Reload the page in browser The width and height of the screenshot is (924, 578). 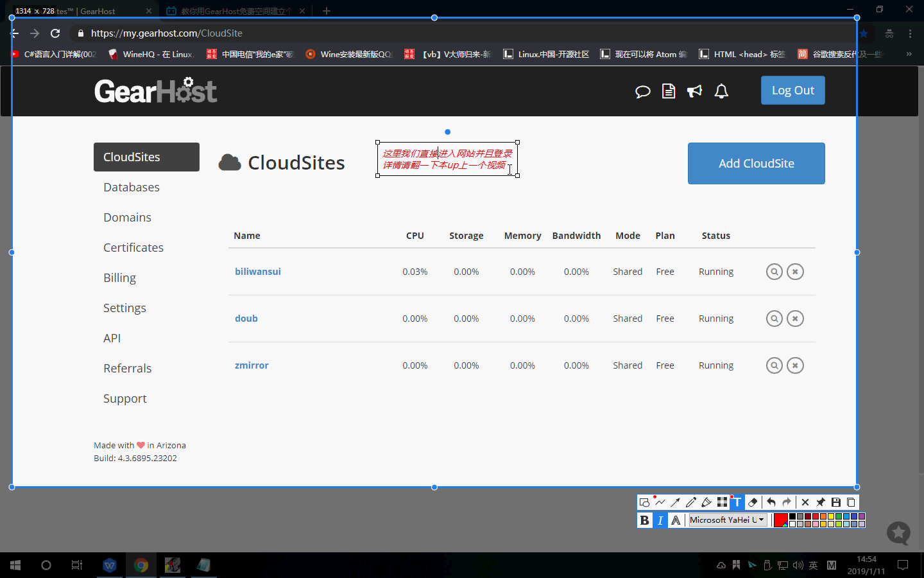click(55, 33)
